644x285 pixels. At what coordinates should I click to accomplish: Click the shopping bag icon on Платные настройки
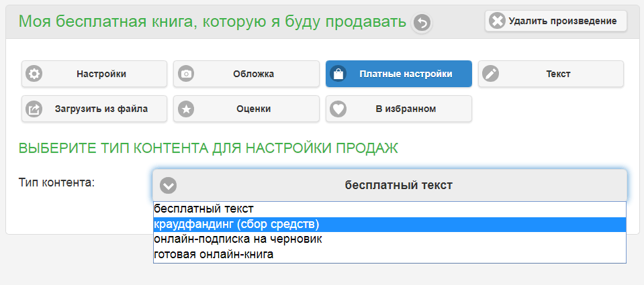[x=338, y=74]
